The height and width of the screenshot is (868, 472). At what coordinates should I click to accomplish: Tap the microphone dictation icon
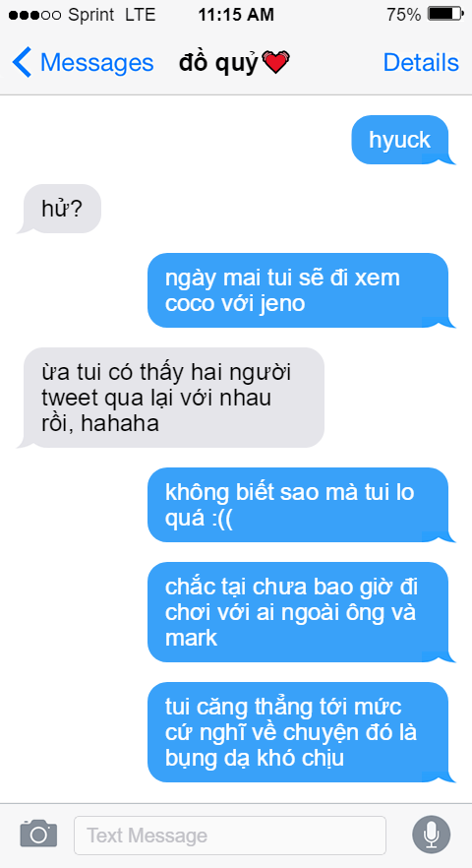(431, 834)
